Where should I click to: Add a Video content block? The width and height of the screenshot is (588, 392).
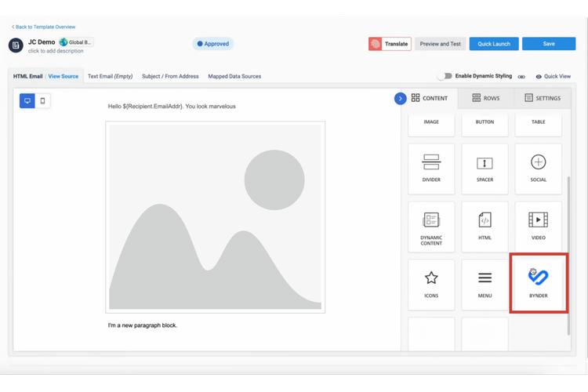pos(538,227)
